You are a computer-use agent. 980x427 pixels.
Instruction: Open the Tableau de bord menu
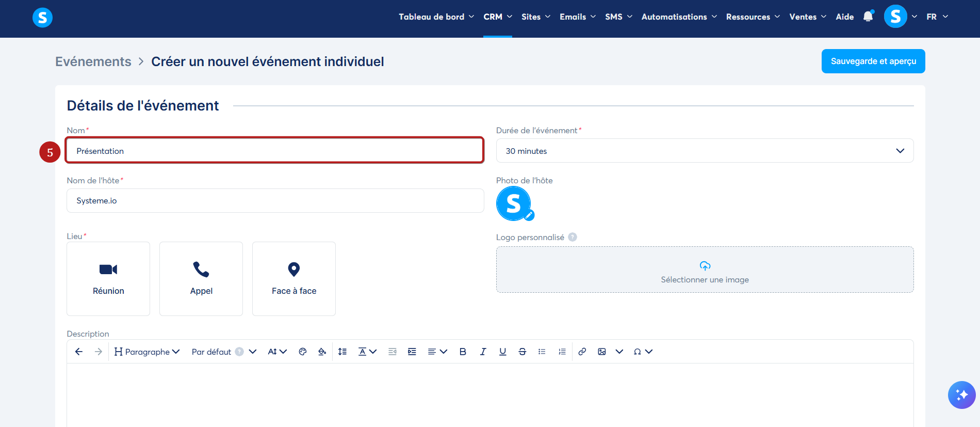tap(436, 17)
